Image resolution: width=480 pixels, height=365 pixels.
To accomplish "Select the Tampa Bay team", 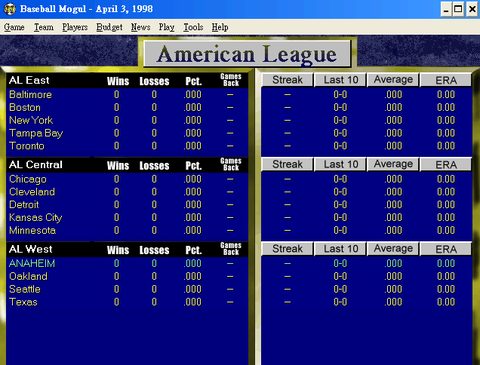I will point(36,133).
